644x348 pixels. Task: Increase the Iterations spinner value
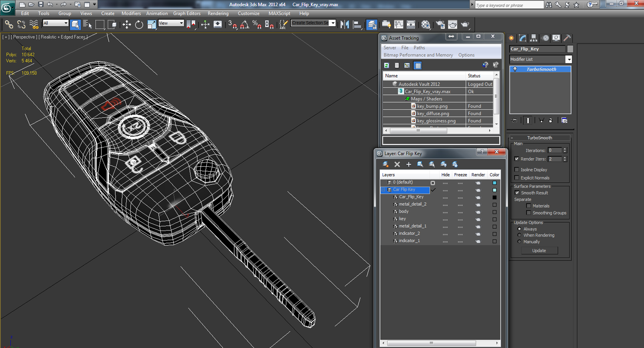point(565,149)
